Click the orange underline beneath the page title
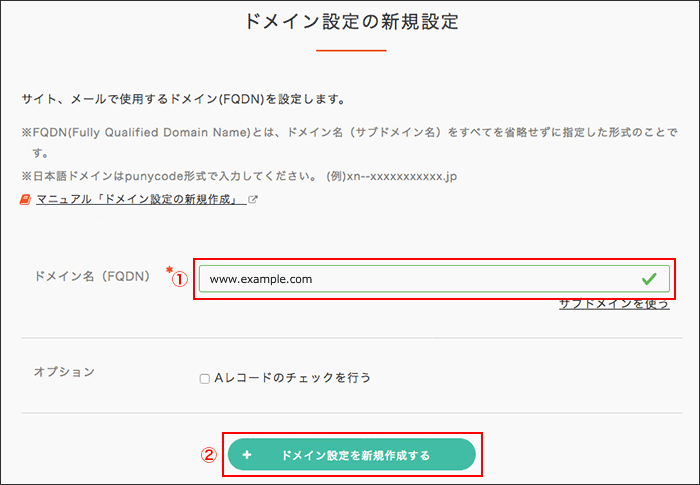 point(350,49)
